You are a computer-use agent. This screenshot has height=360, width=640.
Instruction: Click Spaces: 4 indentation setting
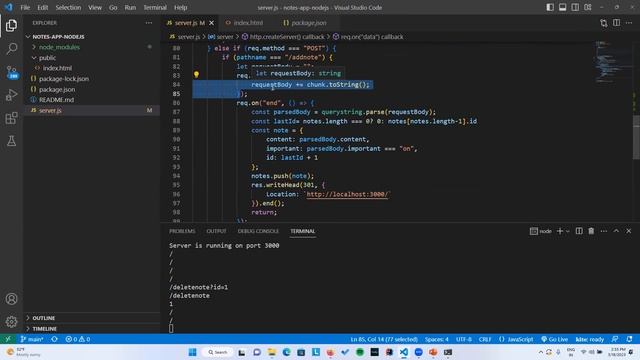437,339
